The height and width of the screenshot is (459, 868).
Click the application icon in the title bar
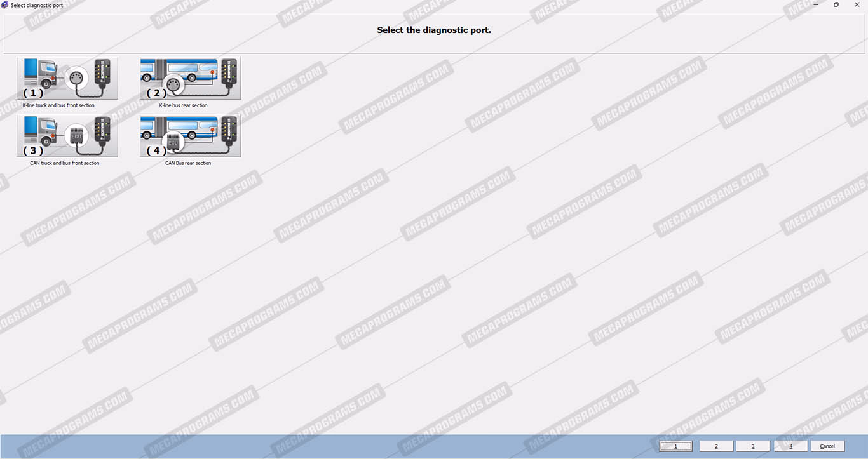pos(5,5)
